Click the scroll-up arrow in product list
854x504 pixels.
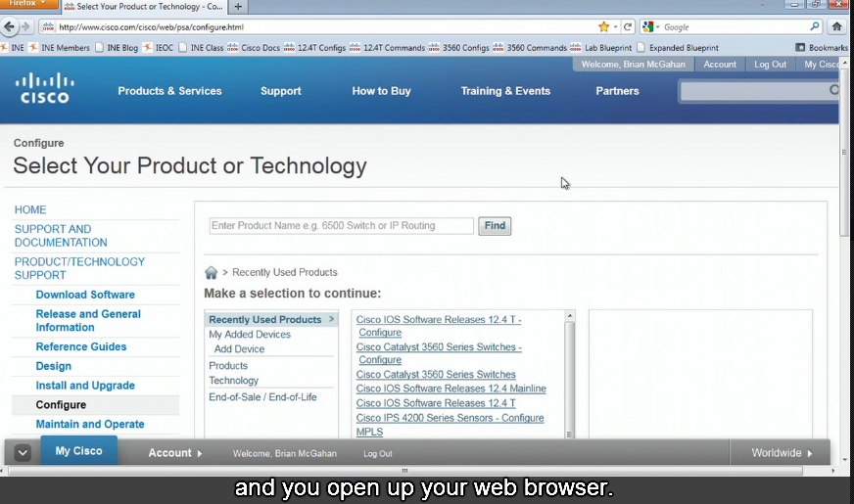(570, 316)
